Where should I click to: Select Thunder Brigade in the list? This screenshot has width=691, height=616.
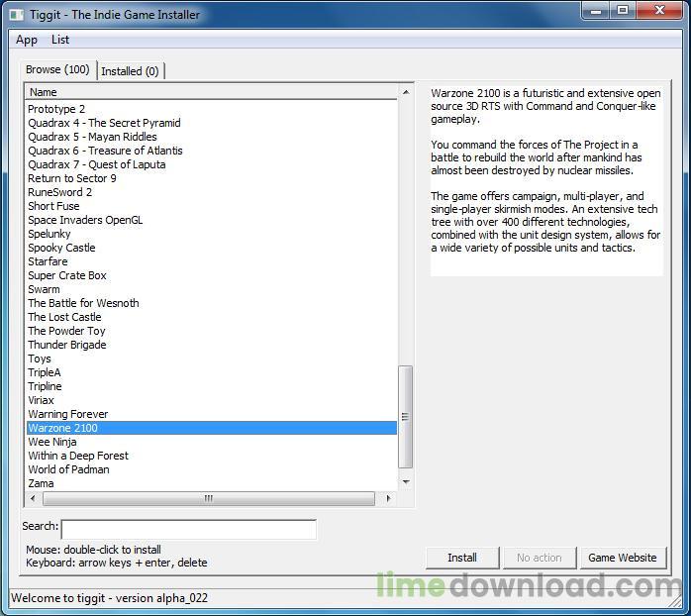click(212, 345)
